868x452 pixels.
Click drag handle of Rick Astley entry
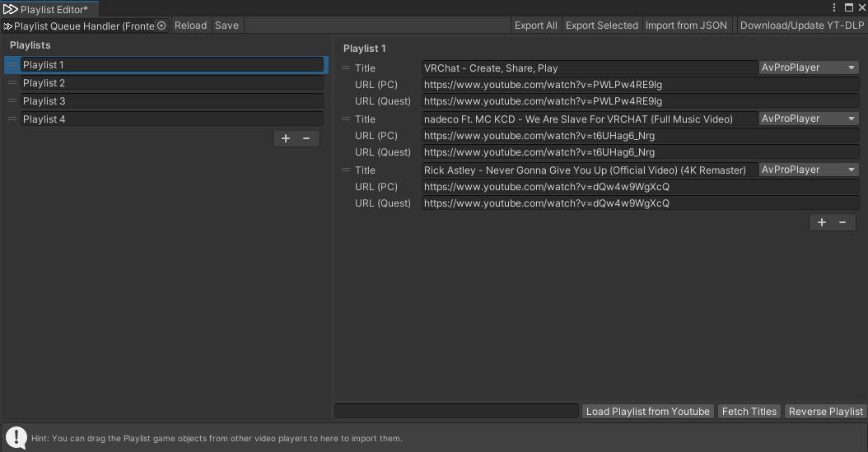point(346,170)
